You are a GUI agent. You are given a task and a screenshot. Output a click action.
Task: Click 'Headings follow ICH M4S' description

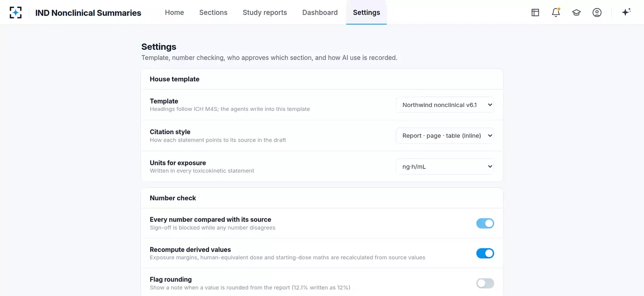pyautogui.click(x=230, y=109)
